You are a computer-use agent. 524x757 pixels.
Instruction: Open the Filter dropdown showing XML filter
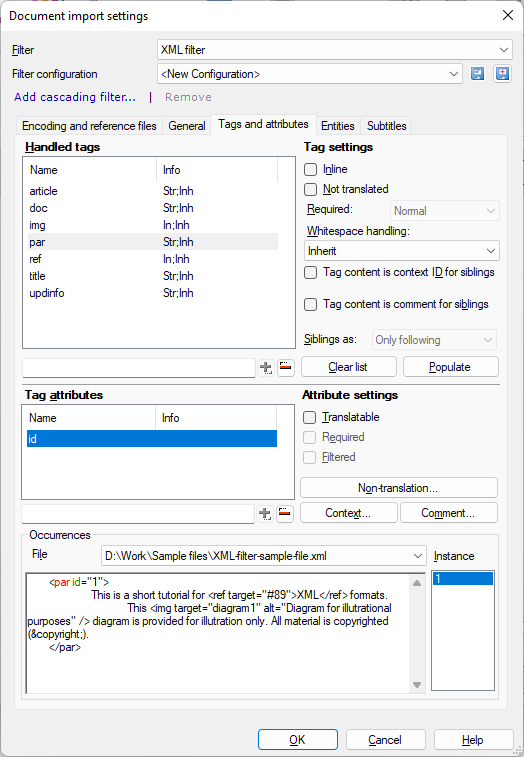pos(335,50)
